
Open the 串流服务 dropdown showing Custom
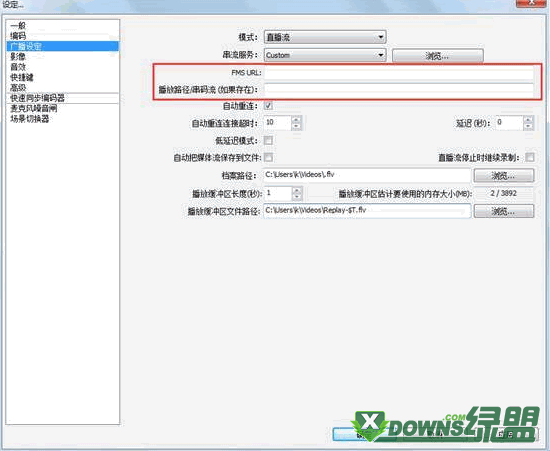click(325, 55)
